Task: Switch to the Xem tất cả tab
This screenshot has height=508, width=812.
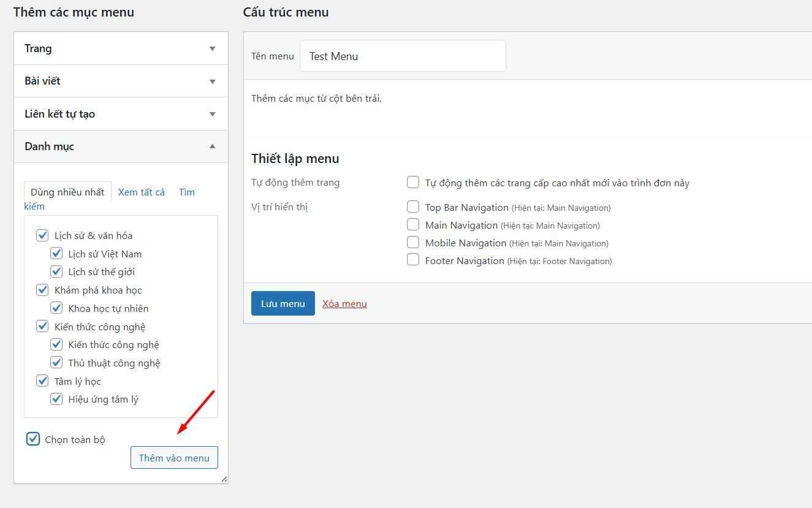Action: click(142, 192)
